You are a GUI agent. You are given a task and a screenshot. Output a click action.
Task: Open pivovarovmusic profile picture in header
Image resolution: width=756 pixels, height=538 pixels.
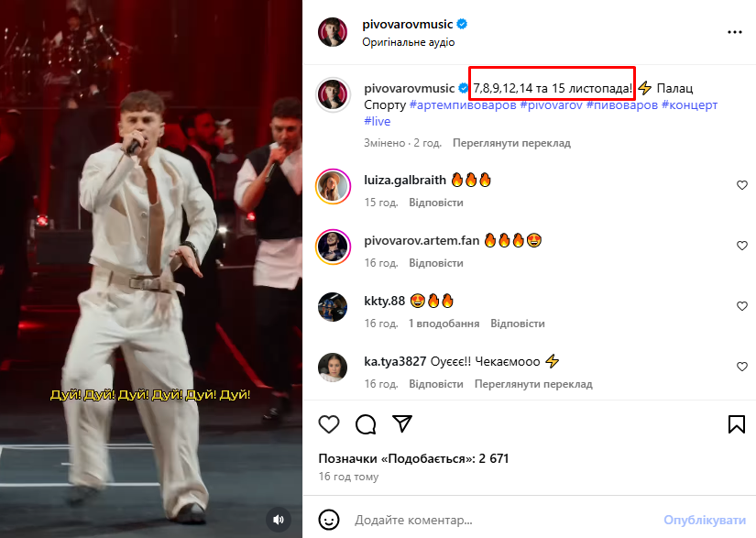click(x=333, y=32)
